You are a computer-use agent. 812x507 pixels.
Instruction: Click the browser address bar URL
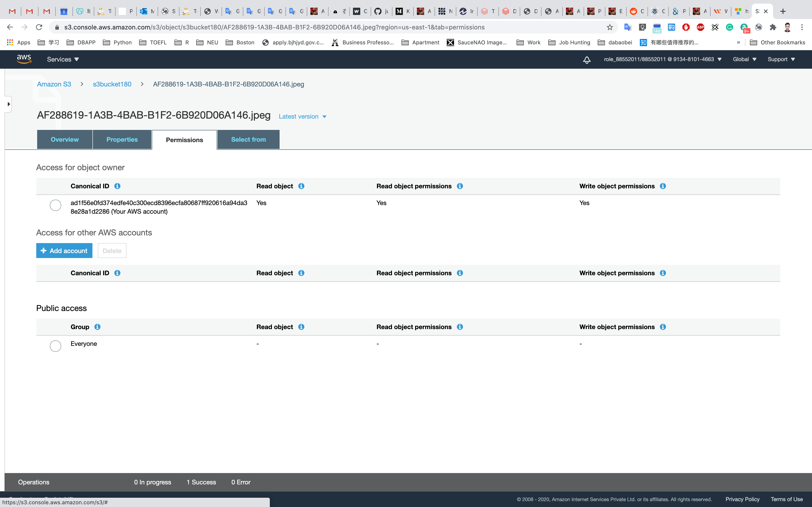(274, 27)
